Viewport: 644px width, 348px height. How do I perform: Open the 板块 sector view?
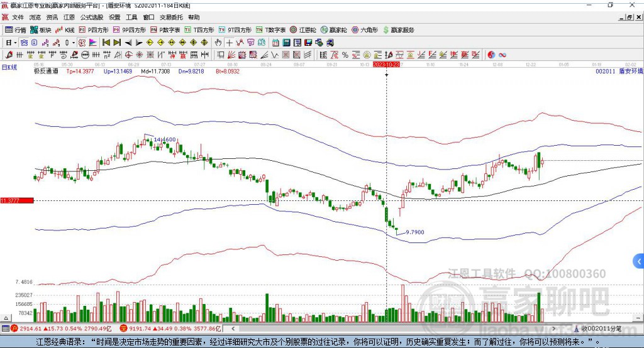pos(40,30)
